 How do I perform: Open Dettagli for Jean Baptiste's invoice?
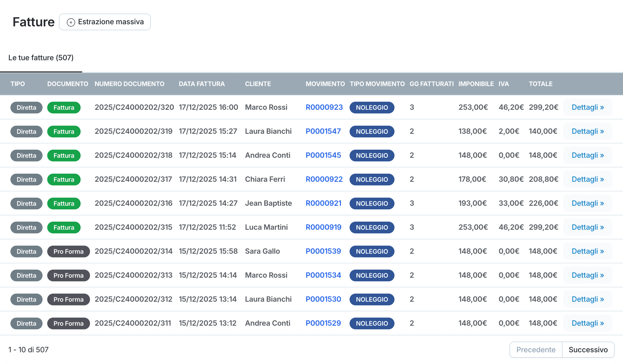(587, 203)
